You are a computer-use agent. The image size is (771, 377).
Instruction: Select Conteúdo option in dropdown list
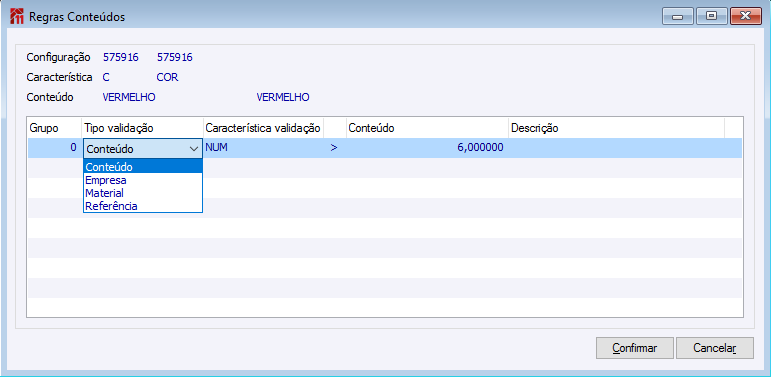143,167
